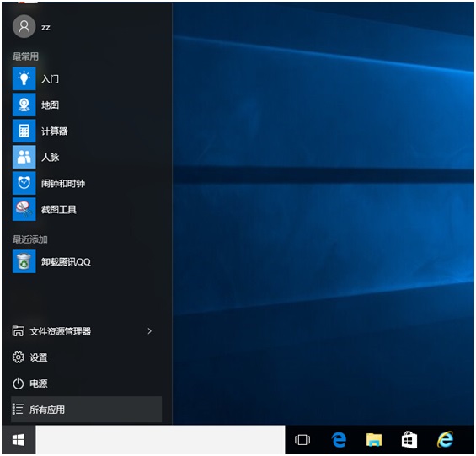Launch the 地图 Maps app icon
Viewport: 476px width, 456px height.
[24, 105]
